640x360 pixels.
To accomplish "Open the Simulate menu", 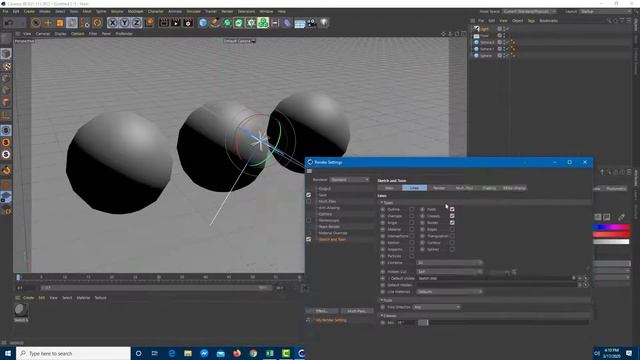I will click(193, 11).
